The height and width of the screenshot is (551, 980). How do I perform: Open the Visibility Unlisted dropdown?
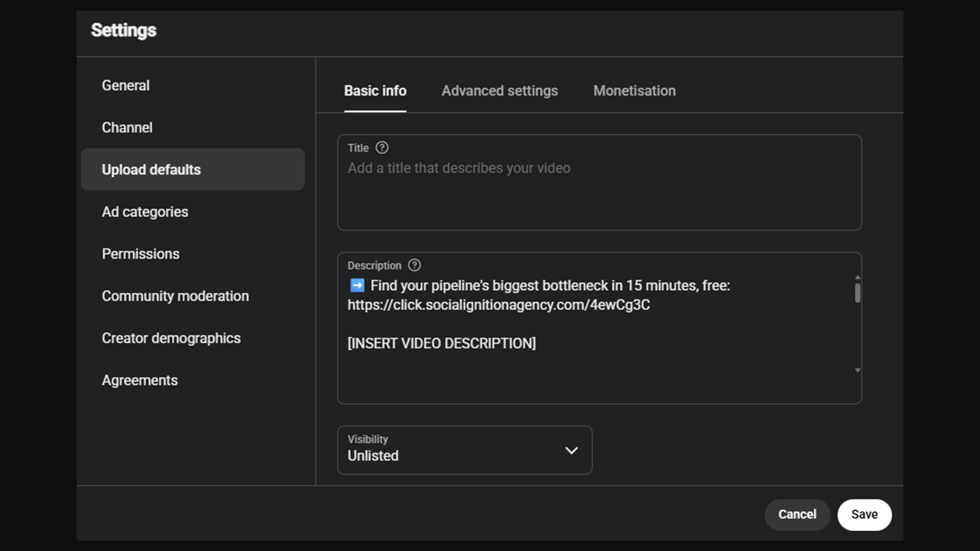464,450
